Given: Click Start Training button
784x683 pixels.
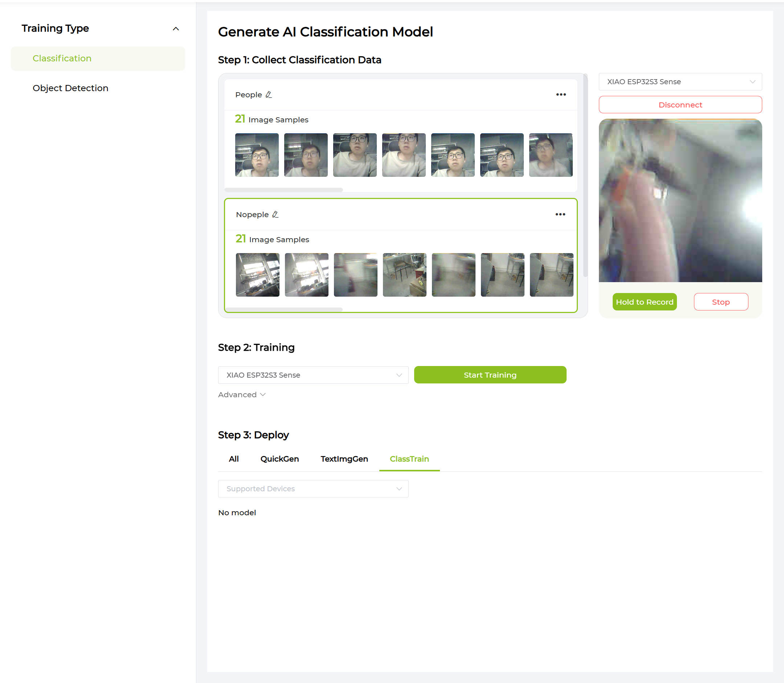Looking at the screenshot, I should 490,375.
